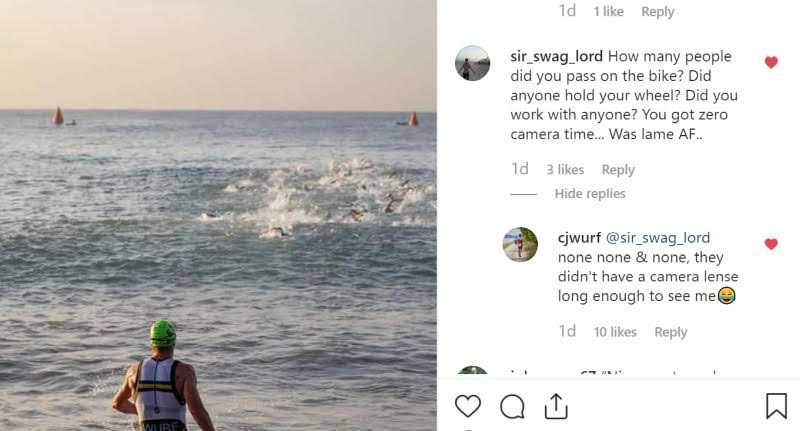Open sir_swag_lord's profile picture
The width and height of the screenshot is (800, 431).
pyautogui.click(x=473, y=63)
